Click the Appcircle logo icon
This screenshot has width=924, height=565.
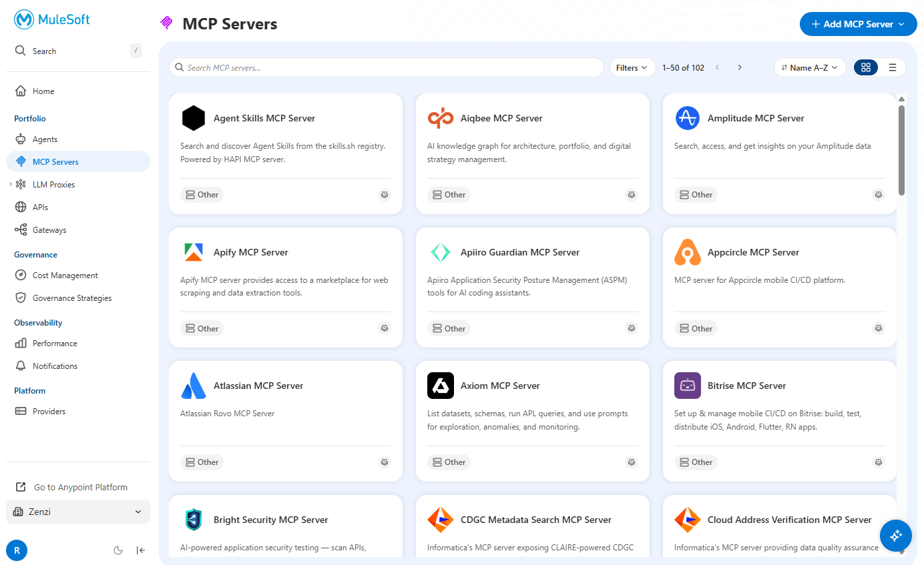point(687,252)
